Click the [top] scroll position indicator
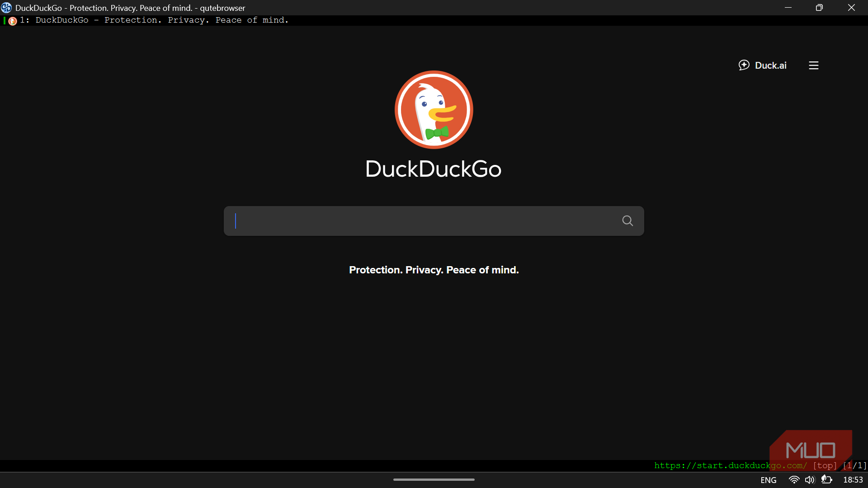This screenshot has height=488, width=868. [825, 465]
